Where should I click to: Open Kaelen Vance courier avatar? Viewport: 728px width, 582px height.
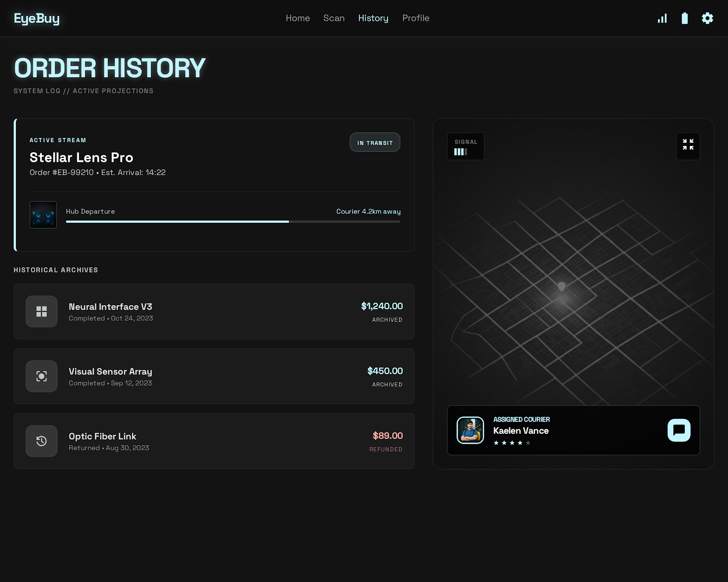[x=470, y=430]
